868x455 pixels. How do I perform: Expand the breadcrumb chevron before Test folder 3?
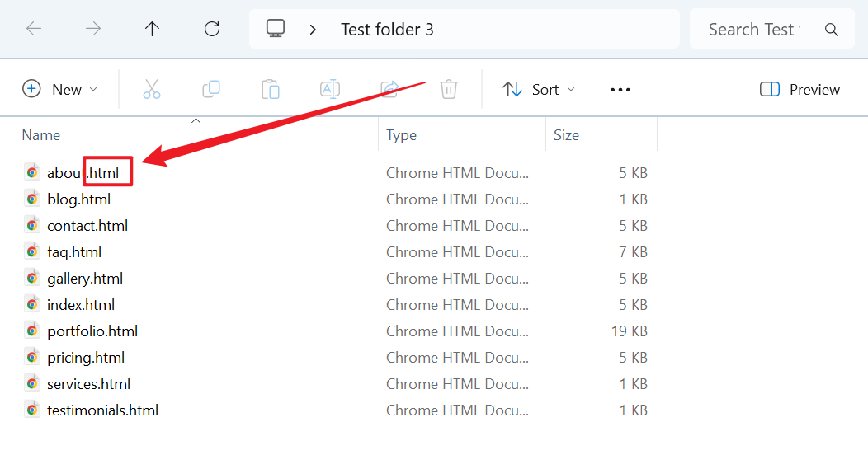313,29
